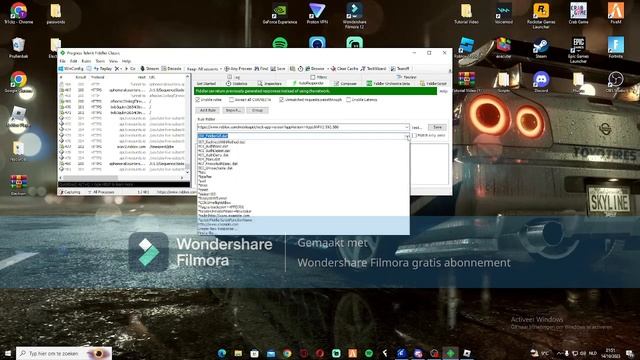Toggle the Stream mode button
The height and width of the screenshot is (360, 640).
[x=149, y=69]
